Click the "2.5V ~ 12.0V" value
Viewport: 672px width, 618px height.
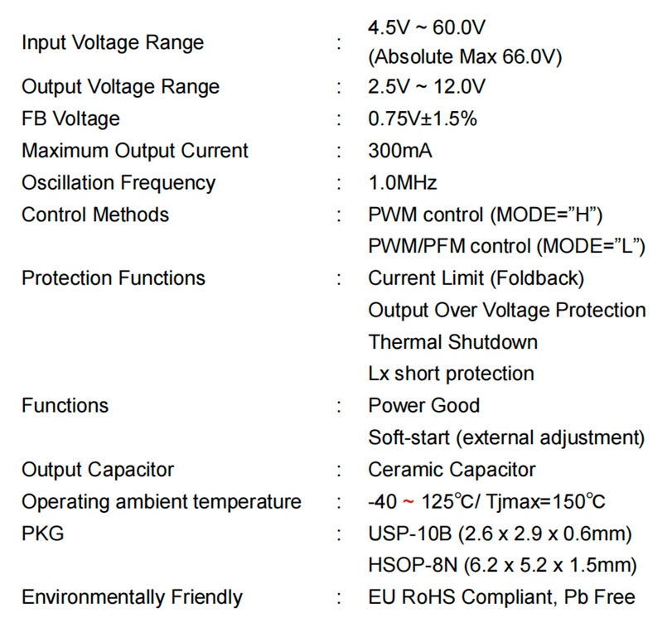pos(427,87)
